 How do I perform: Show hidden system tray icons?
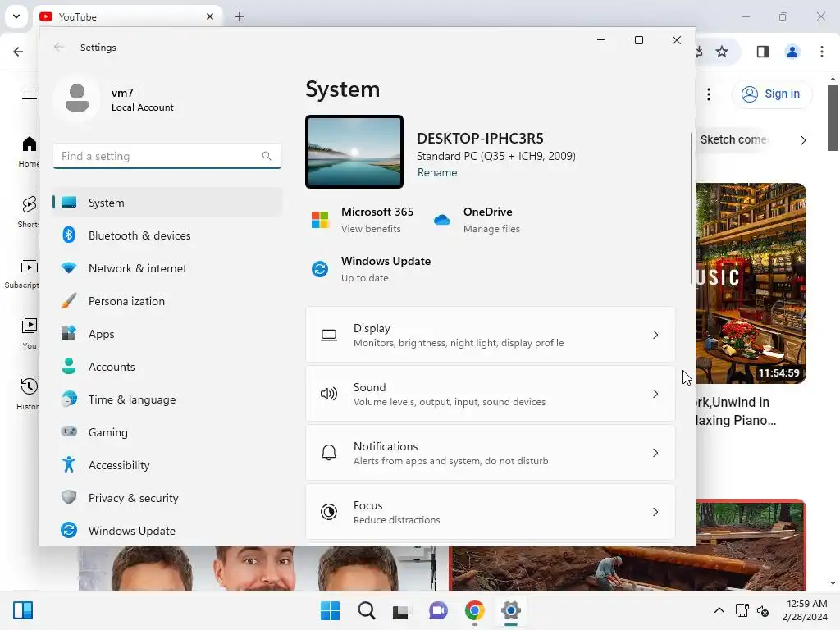719,610
